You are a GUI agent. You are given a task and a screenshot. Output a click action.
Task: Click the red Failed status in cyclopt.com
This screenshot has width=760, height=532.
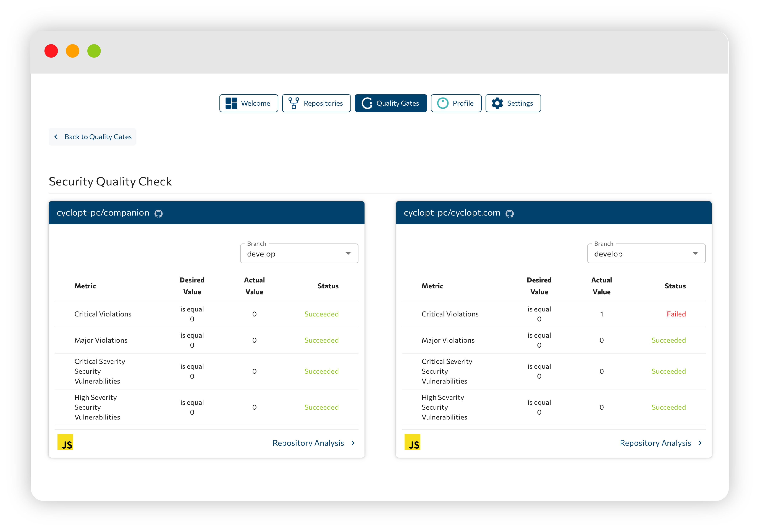[x=676, y=314]
